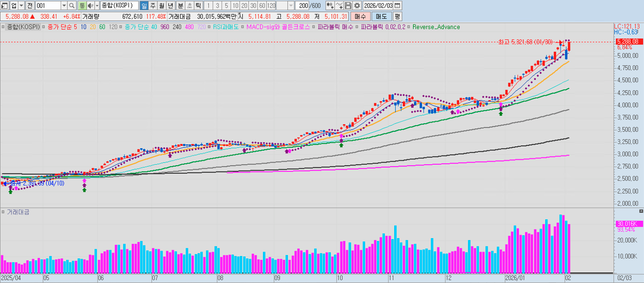Click the magnifier search icon beside code 001
Viewport: 644px width, 283px height.
[x=71, y=5]
